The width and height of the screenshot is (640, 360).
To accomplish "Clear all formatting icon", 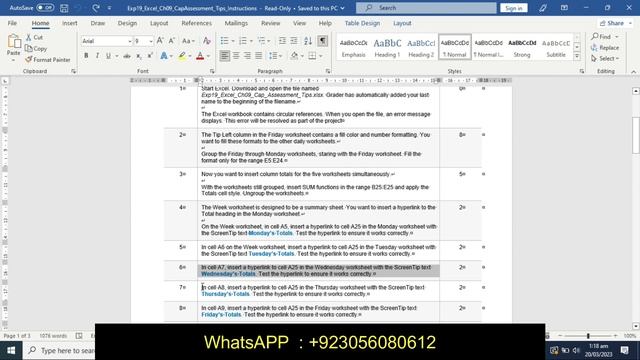I will 207,41.
